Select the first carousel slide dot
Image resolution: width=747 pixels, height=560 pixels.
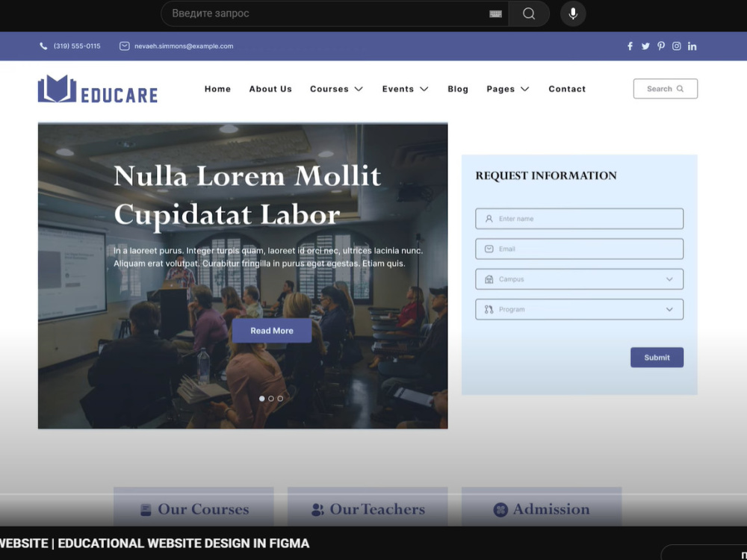pos(261,399)
